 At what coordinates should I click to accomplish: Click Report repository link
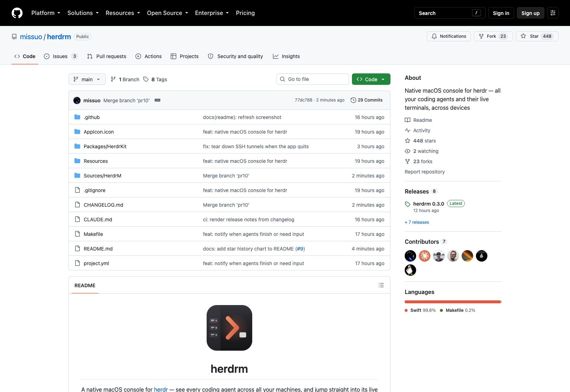click(425, 172)
